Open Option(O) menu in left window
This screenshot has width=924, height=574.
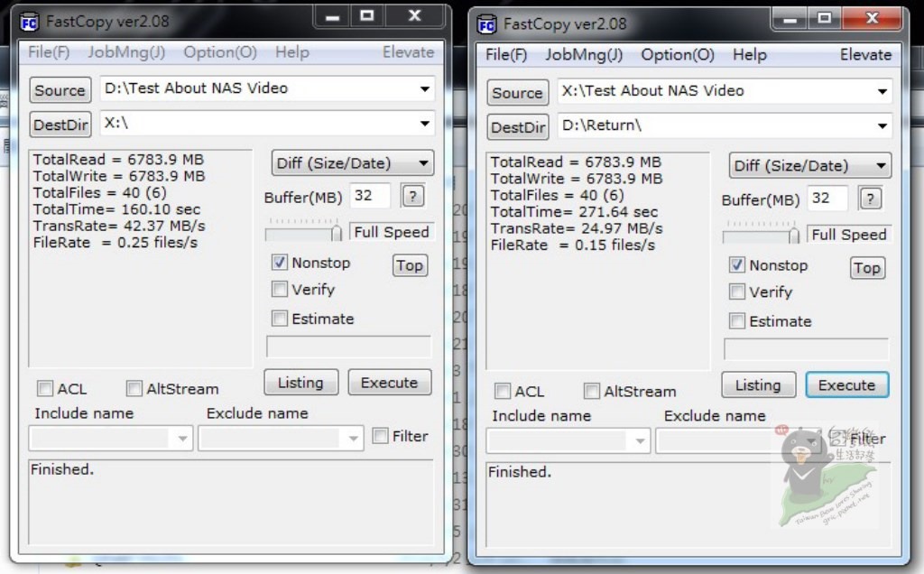220,52
